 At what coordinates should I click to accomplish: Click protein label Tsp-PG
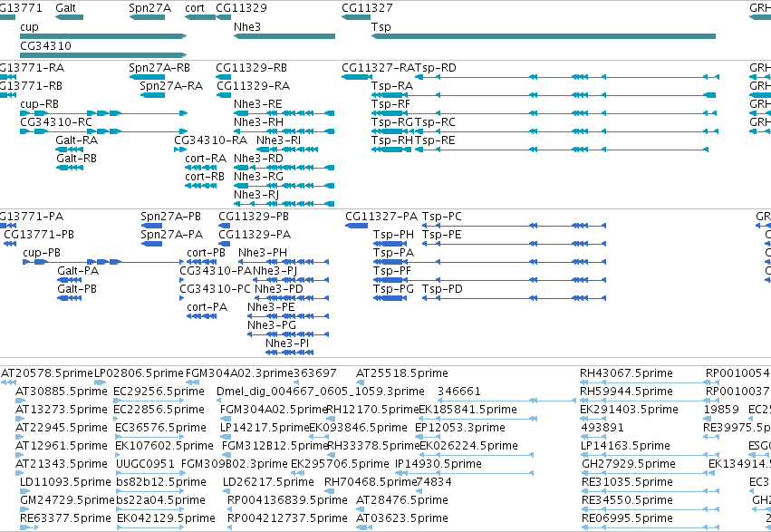click(x=393, y=289)
